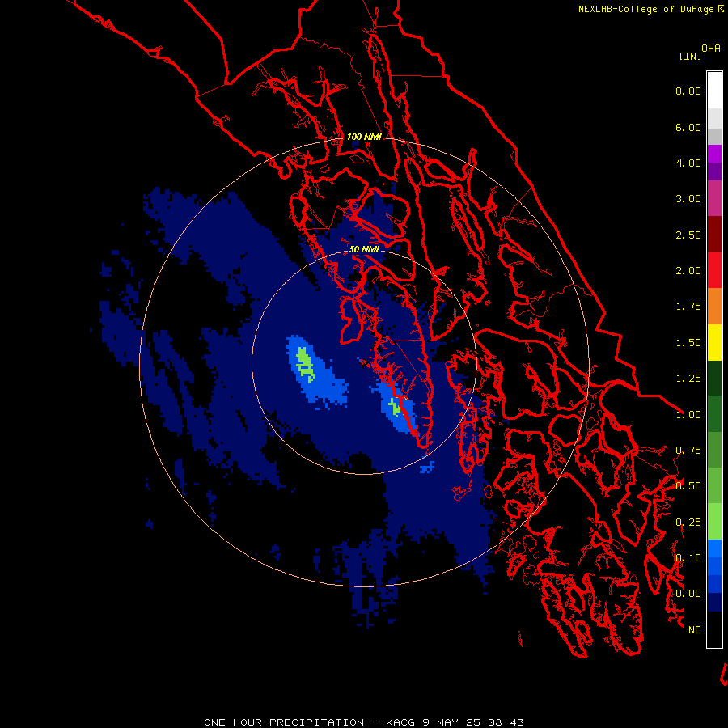728x728 pixels.
Task: Click the '0.00' legend value
Action: (688, 594)
